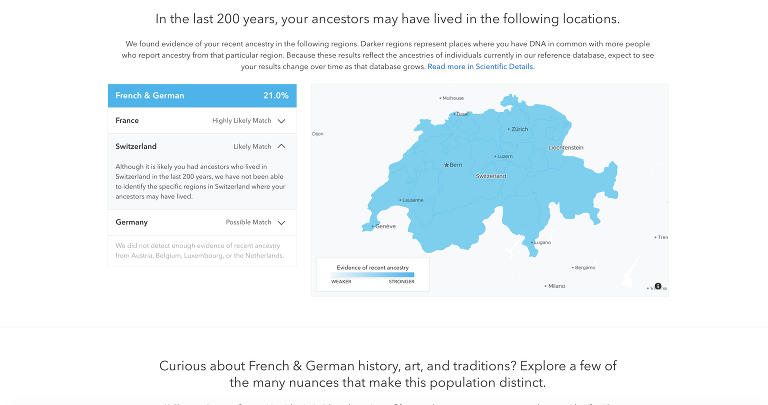
Task: Expand the Germany match chevron
Action: (x=282, y=223)
